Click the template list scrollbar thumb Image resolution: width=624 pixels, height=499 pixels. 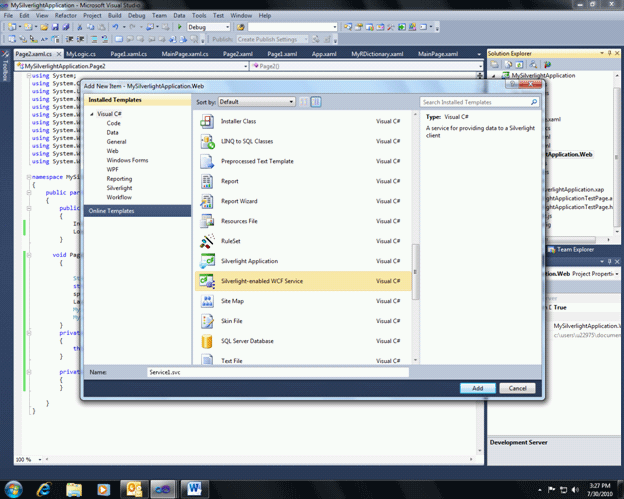click(415, 272)
